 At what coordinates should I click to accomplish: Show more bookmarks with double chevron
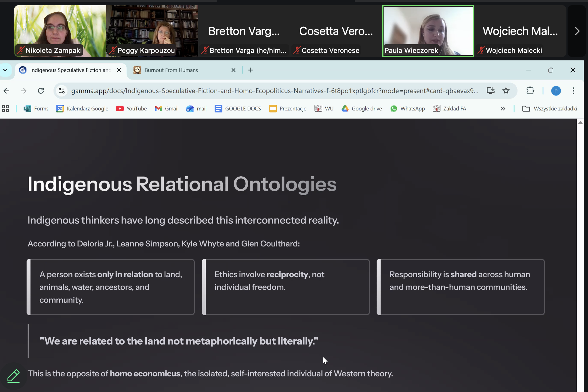pyautogui.click(x=503, y=109)
